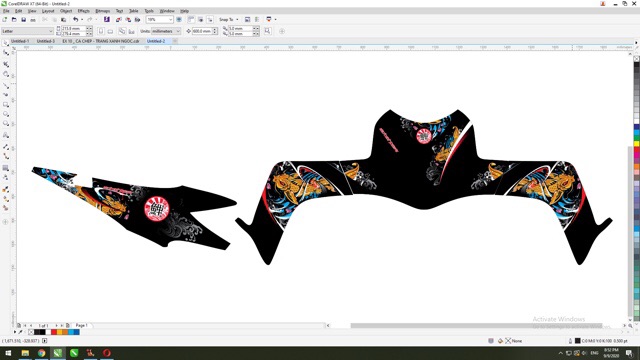This screenshot has height=360, width=640.
Task: Select the Shape tool
Action: click(x=6, y=53)
